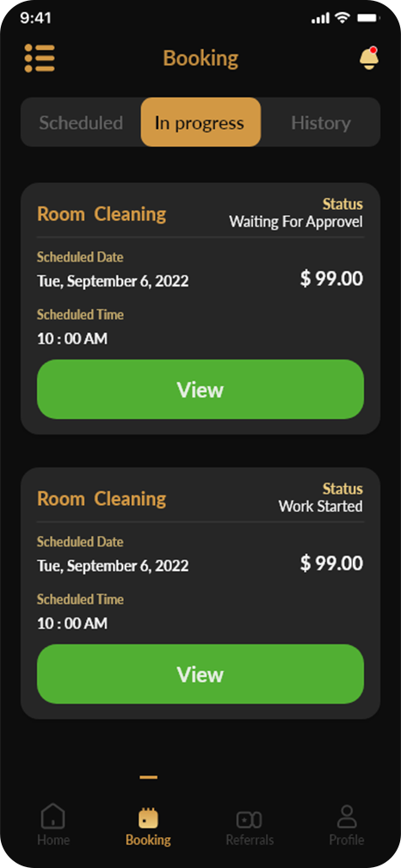
Task: Tap the cellular signal bars icon
Action: (x=321, y=18)
